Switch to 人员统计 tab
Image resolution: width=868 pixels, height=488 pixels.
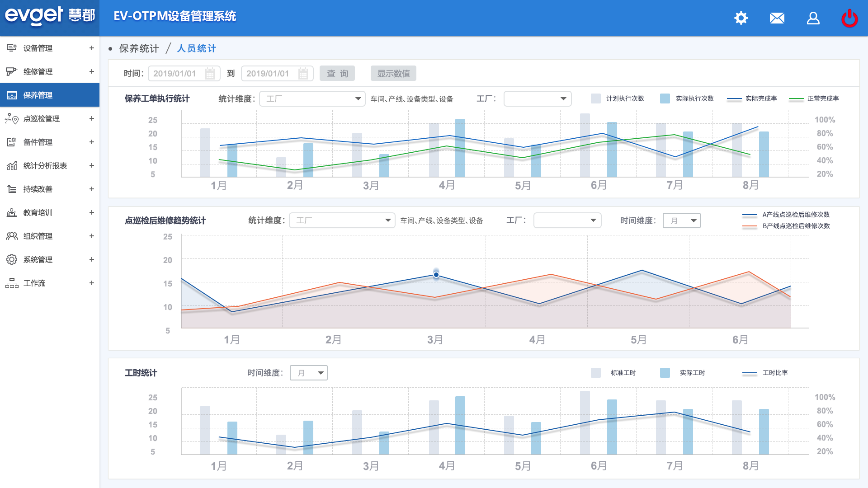(196, 48)
